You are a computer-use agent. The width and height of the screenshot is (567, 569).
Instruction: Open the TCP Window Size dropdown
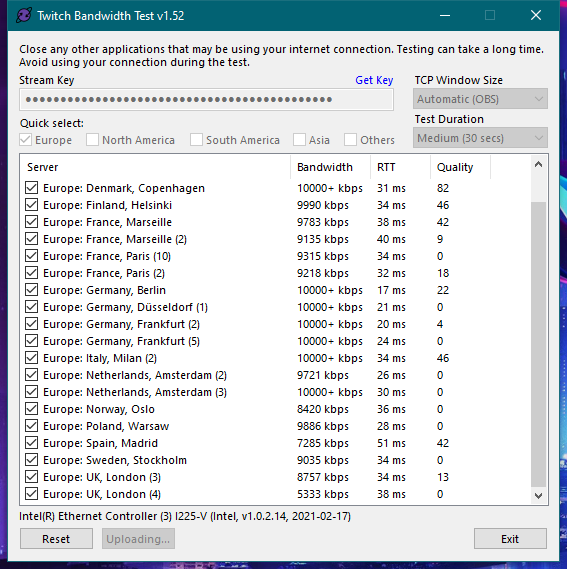[480, 99]
